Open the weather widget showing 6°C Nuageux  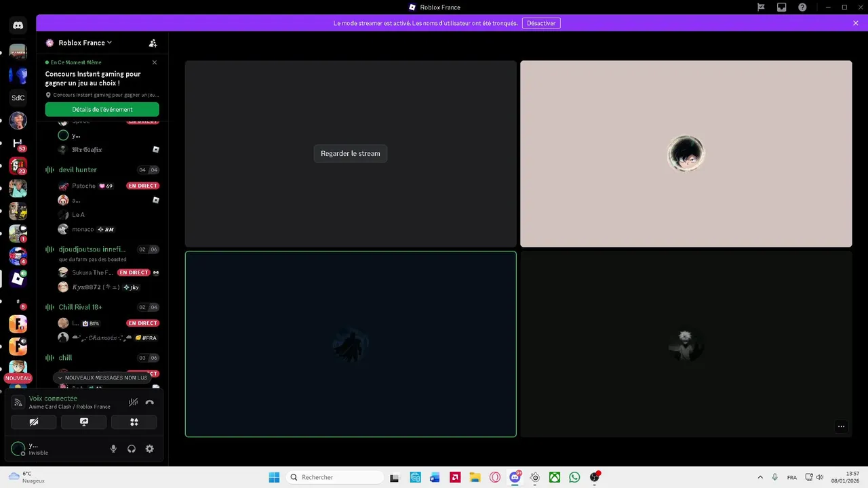pyautogui.click(x=27, y=477)
